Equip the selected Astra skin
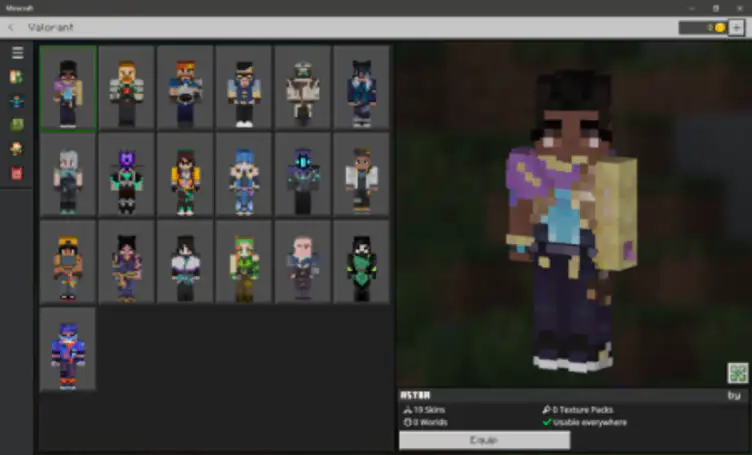752x455 pixels. [x=484, y=440]
